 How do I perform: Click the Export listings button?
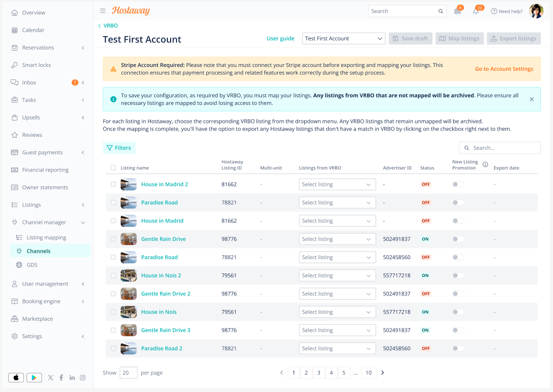click(513, 39)
